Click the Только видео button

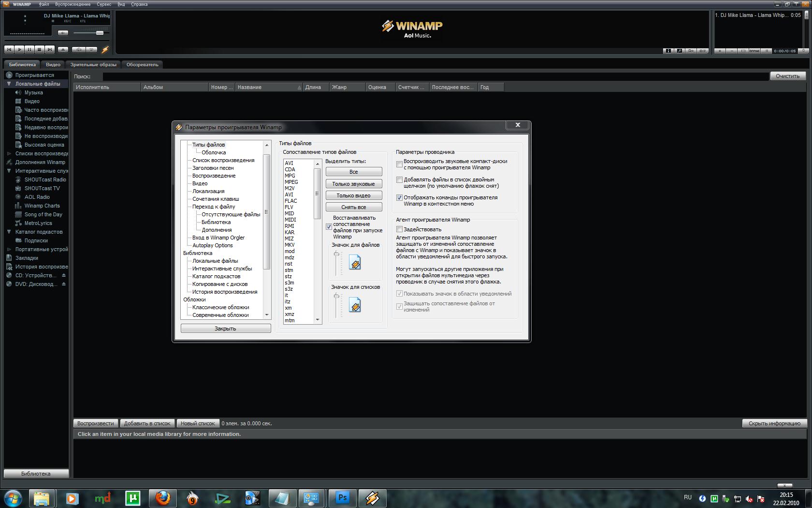[354, 195]
